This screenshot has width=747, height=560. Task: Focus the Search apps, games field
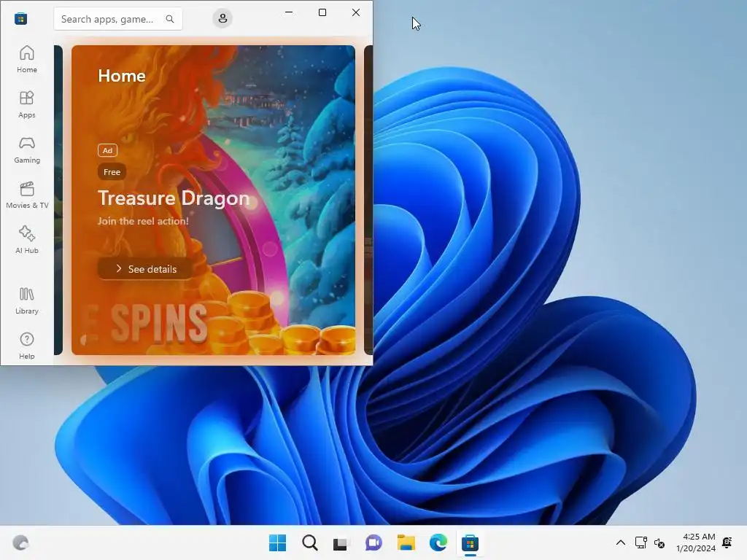pos(118,19)
